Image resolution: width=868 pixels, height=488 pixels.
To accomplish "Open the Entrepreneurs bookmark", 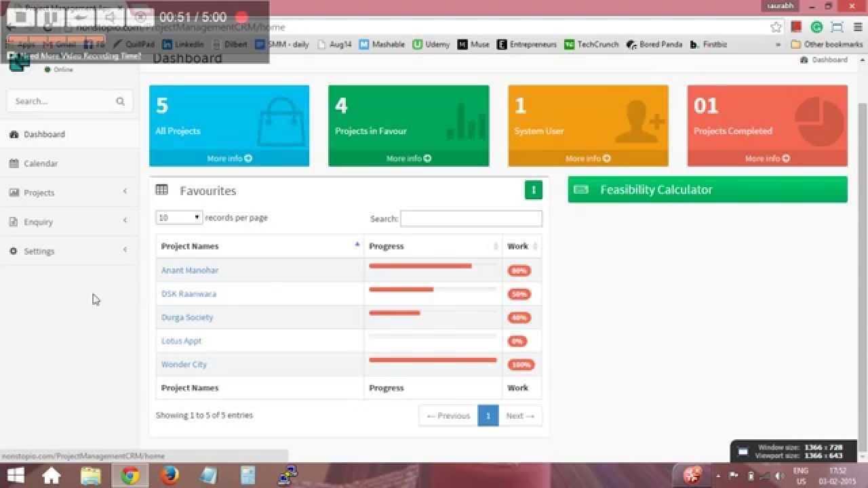I will [x=527, y=45].
